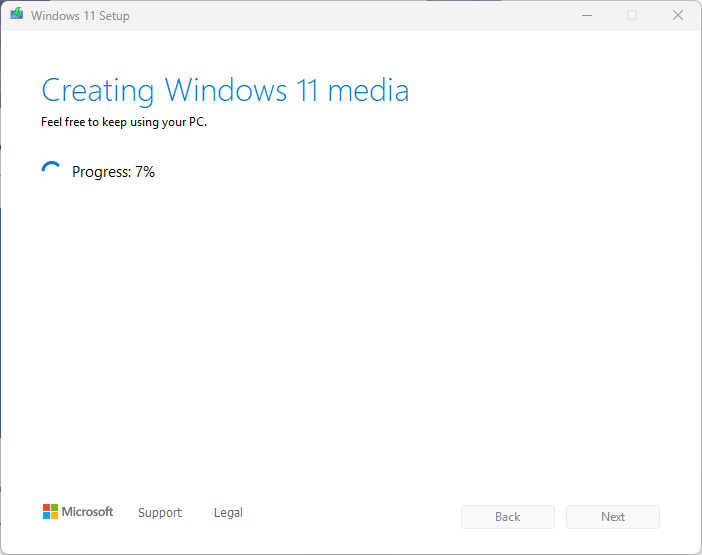Click the Windows 11 Setup title bar icon
This screenshot has height=555, width=702.
coord(16,15)
